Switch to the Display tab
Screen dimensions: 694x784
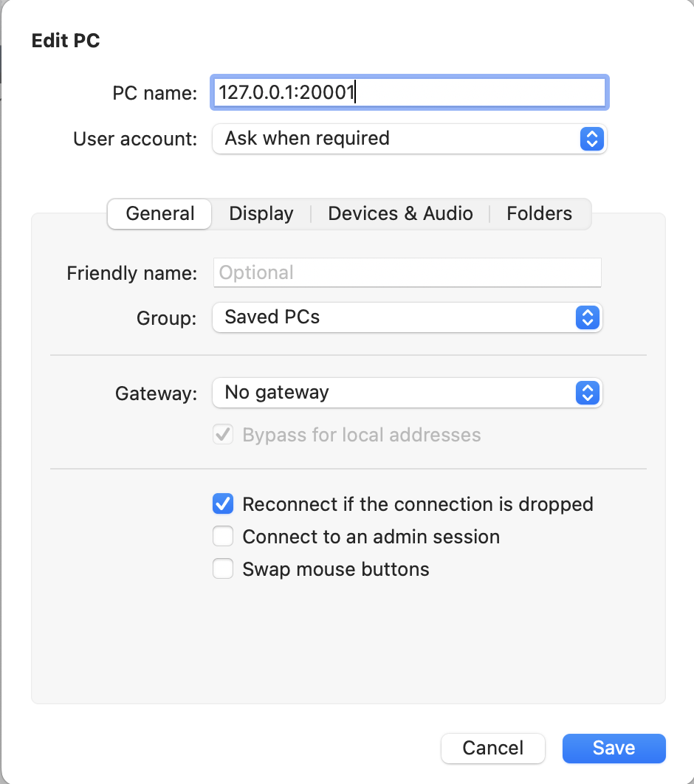[x=261, y=213]
